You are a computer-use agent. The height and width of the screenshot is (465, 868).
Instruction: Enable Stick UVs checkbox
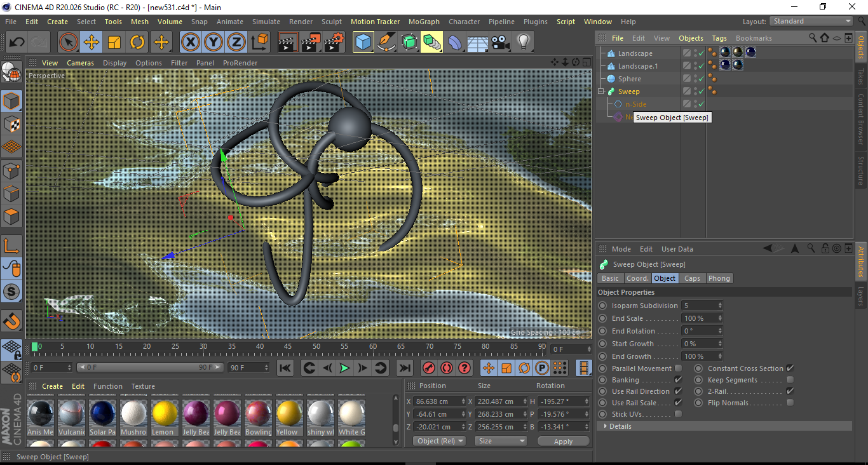pos(678,414)
